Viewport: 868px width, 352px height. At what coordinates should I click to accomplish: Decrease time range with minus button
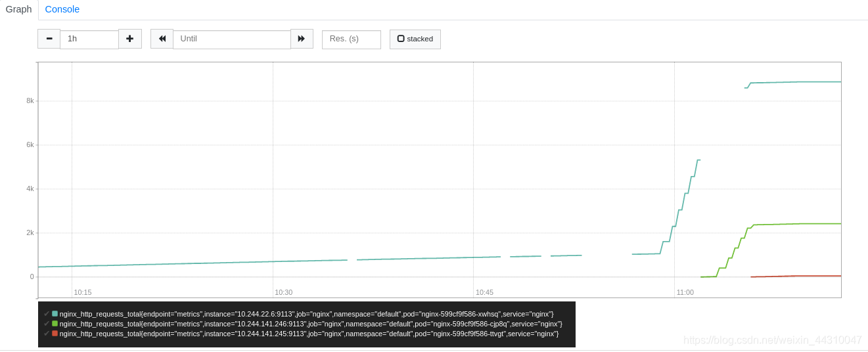[49, 39]
